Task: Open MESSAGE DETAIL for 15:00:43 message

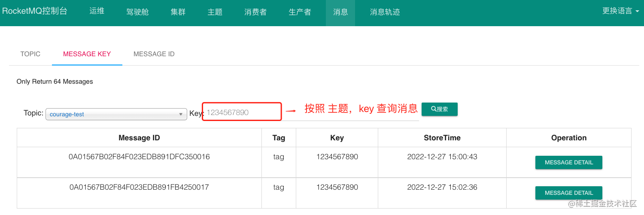Action: click(568, 163)
